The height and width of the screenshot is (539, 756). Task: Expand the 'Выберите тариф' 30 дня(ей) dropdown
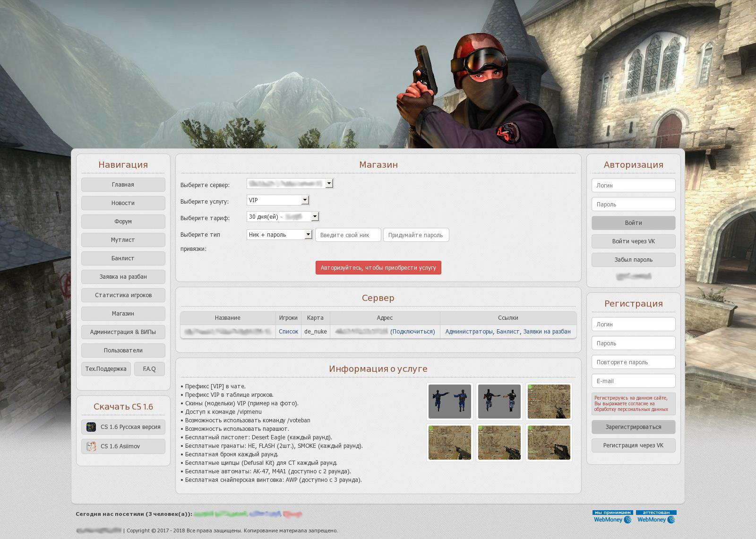(x=283, y=217)
